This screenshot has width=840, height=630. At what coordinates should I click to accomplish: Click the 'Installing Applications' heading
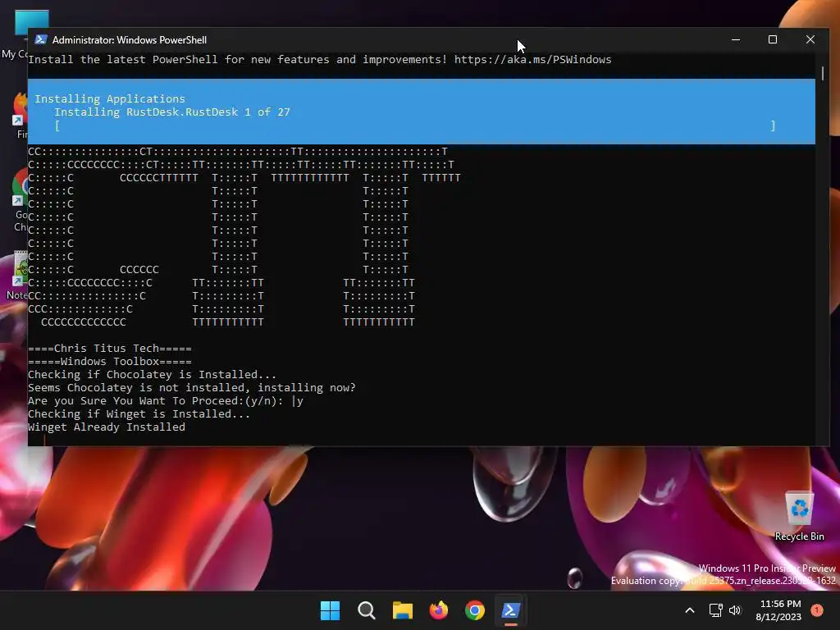point(110,98)
